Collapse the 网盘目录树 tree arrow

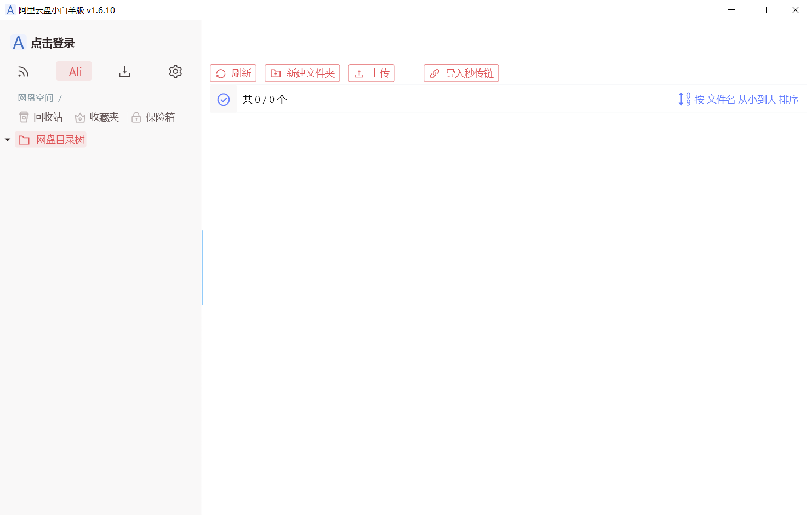point(8,140)
